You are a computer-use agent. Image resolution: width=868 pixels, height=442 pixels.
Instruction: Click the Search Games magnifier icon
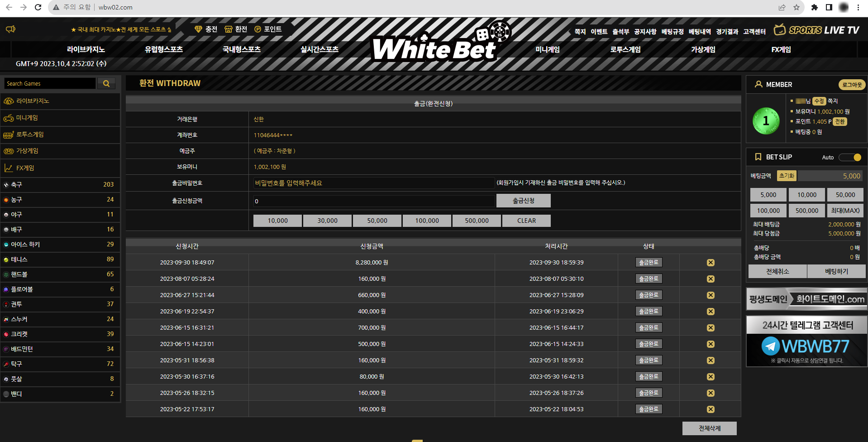106,83
